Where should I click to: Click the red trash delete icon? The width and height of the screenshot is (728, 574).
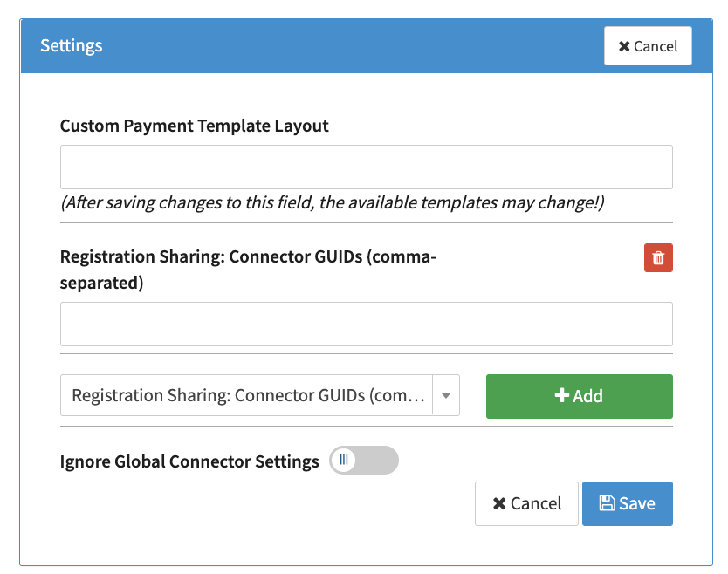658,257
